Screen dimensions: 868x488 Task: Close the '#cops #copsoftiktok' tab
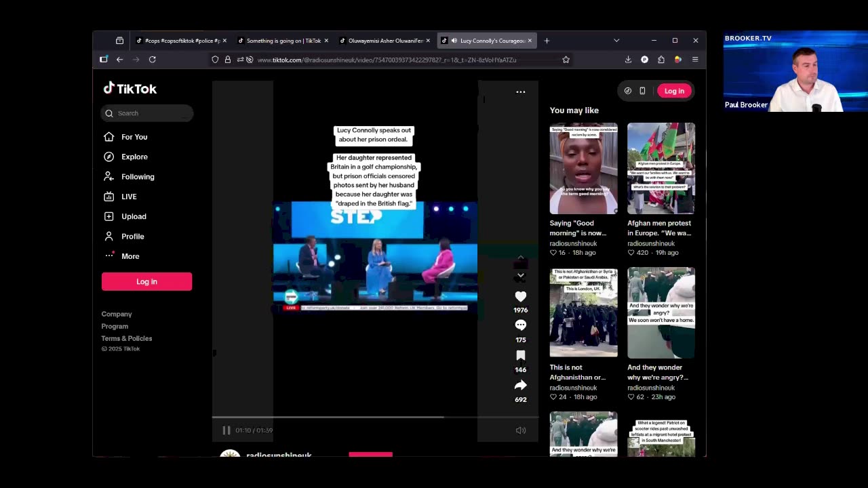(224, 41)
